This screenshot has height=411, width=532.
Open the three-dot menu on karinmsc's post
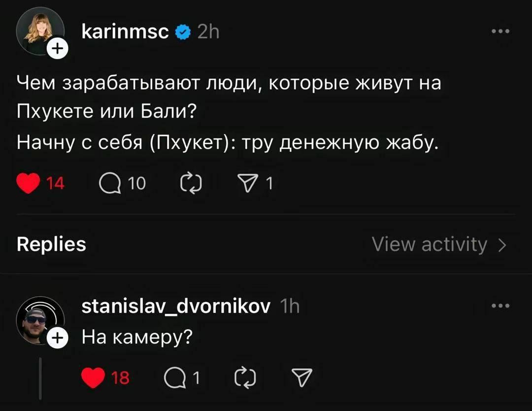tap(501, 31)
